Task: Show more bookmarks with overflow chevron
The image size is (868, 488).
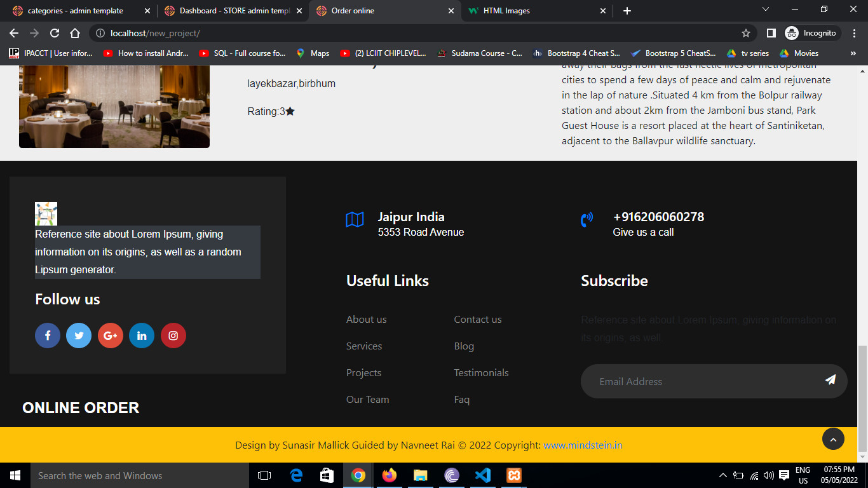Action: click(x=853, y=53)
